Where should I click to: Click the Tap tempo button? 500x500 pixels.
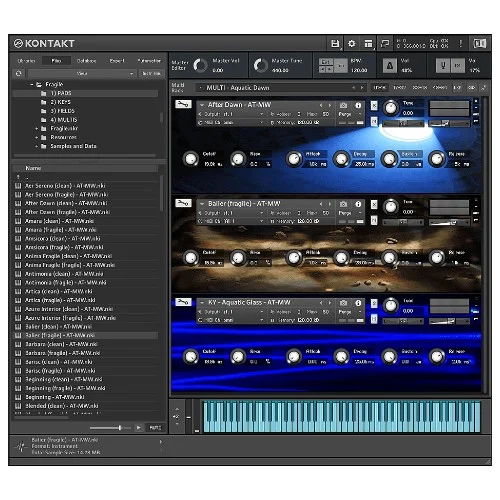341,66
